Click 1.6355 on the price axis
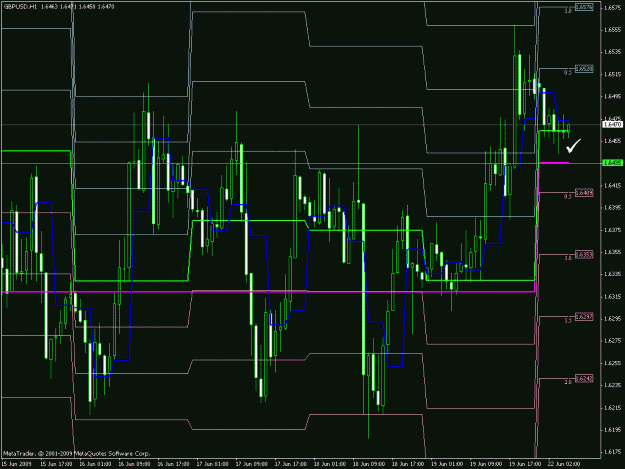 (613, 252)
